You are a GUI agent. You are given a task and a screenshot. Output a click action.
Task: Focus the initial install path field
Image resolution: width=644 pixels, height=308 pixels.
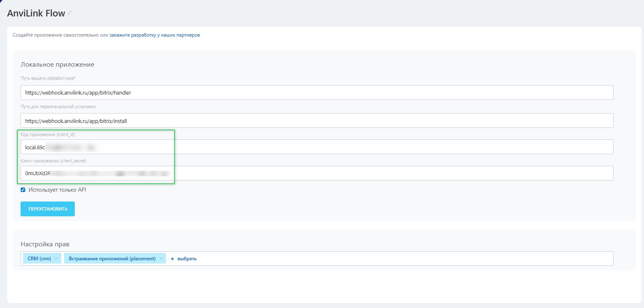pos(317,120)
